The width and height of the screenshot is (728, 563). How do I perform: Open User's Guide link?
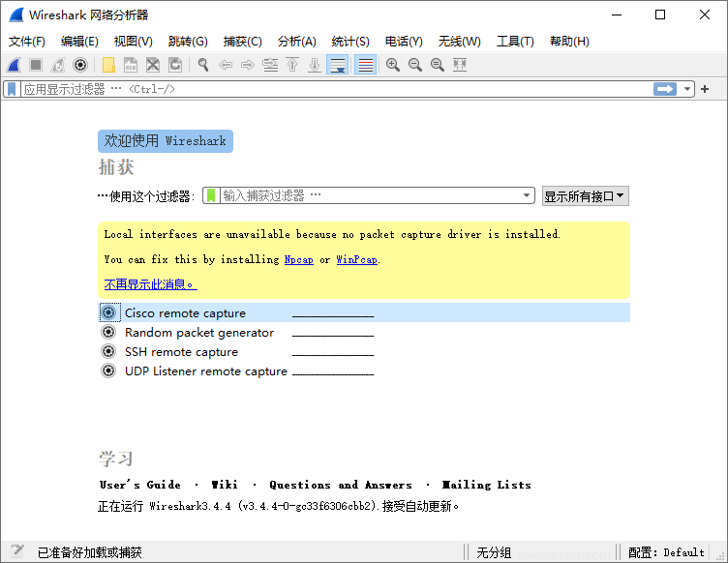point(140,485)
